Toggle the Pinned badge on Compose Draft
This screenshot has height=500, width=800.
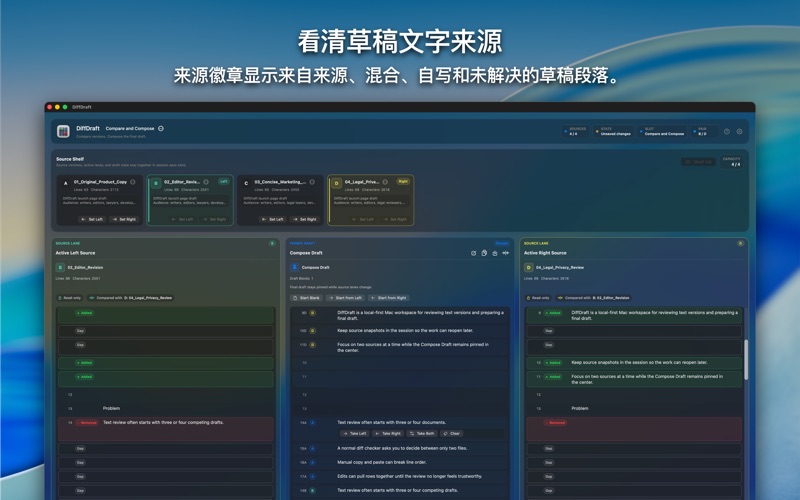point(502,243)
